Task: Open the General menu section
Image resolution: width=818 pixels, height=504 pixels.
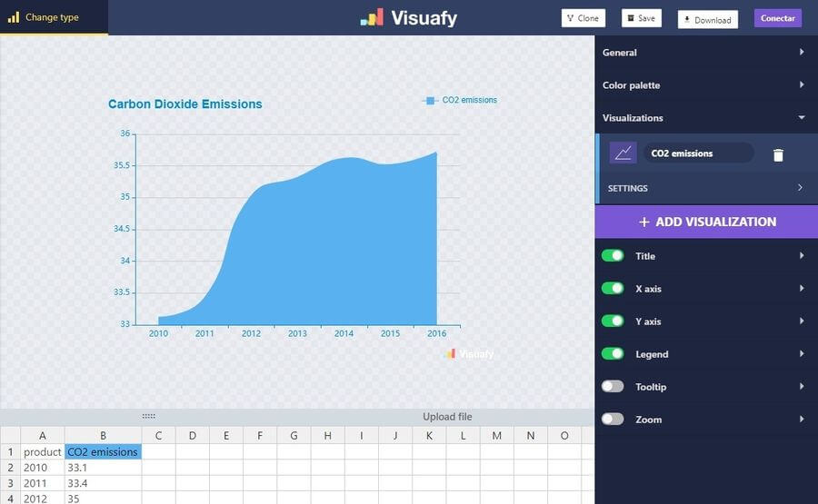Action: pos(706,52)
